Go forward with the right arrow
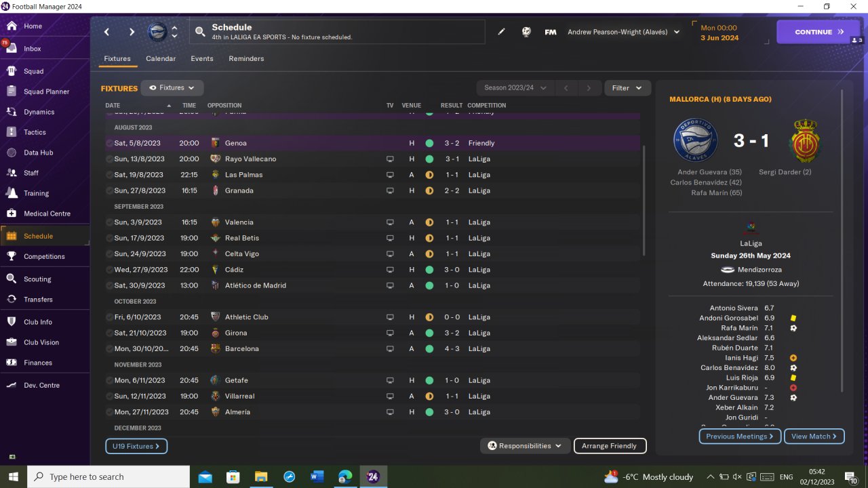 coord(132,32)
